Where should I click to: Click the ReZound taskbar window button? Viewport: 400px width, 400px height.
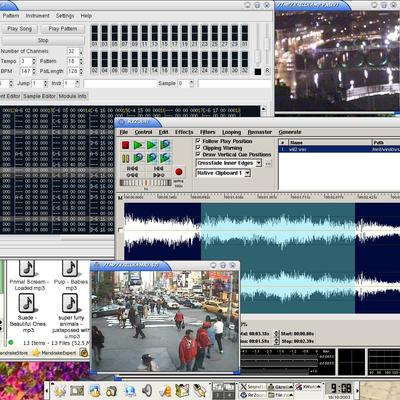click(252, 395)
